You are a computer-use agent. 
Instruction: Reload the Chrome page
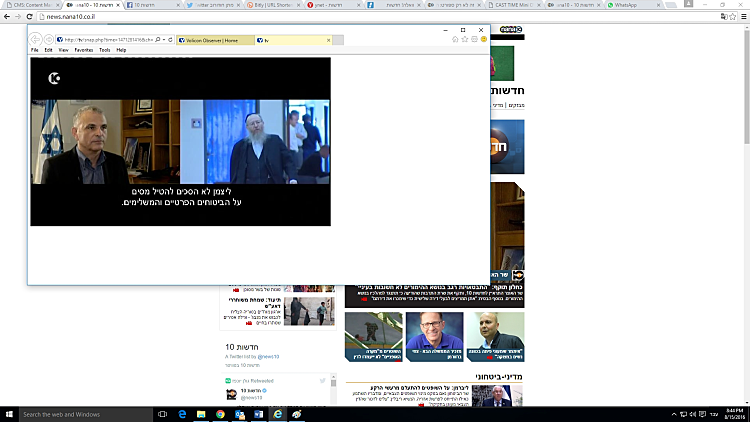29,16
